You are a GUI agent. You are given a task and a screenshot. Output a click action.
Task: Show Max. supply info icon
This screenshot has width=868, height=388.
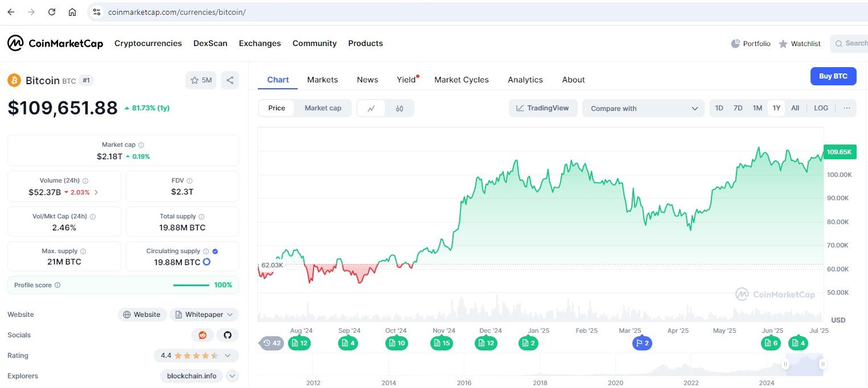pyautogui.click(x=83, y=251)
